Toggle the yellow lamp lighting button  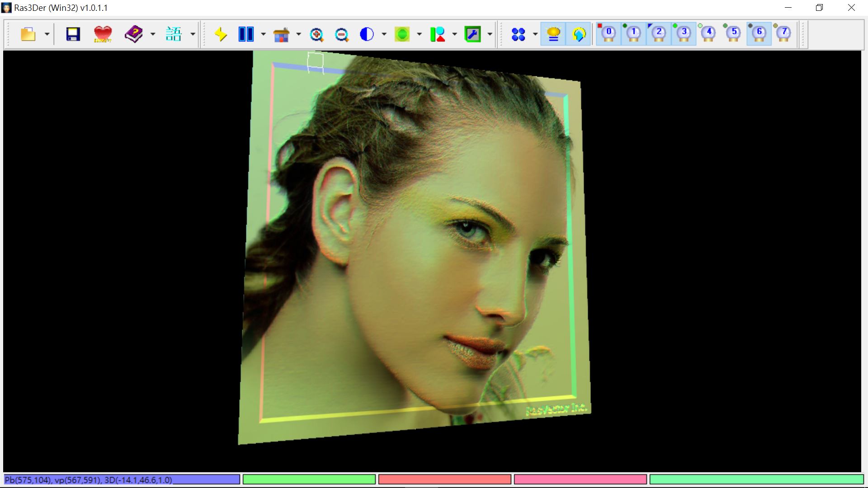(553, 34)
